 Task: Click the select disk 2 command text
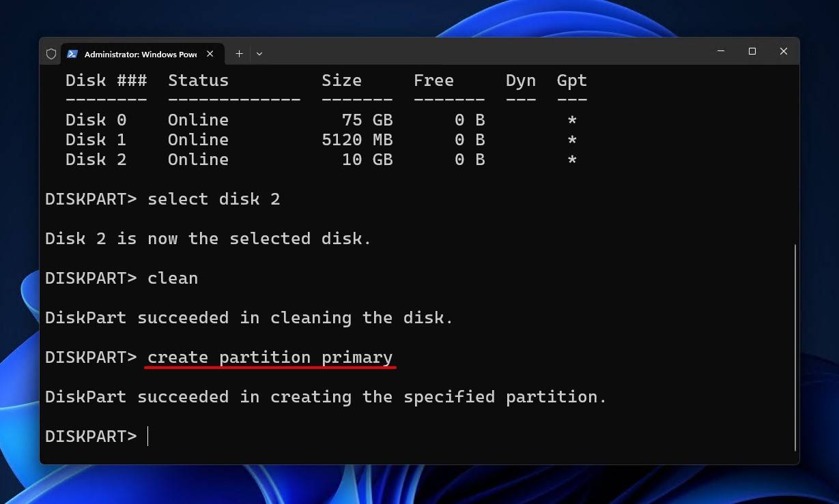[x=214, y=199]
